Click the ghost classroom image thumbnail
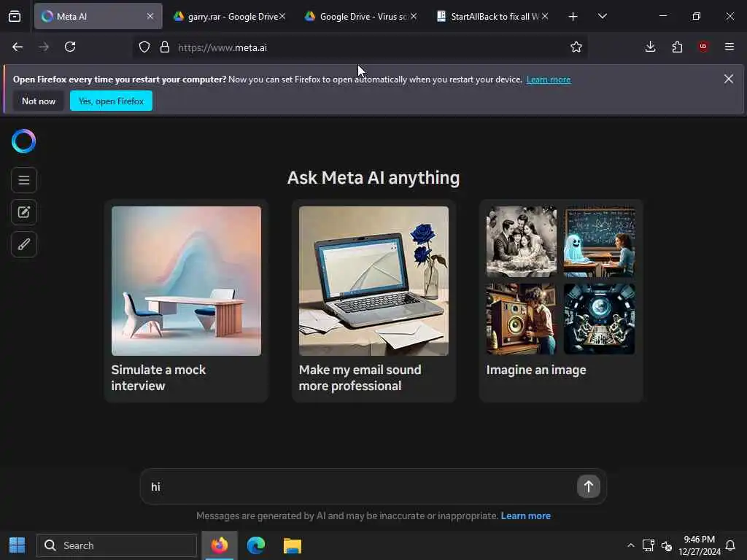Image resolution: width=747 pixels, height=560 pixels. click(x=600, y=241)
